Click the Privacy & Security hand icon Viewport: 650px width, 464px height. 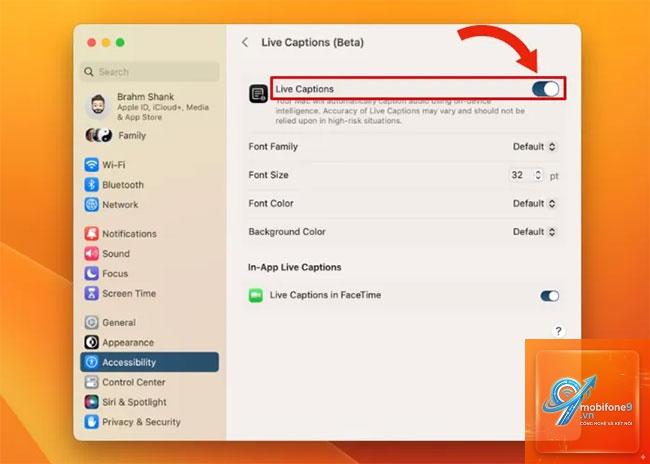click(91, 422)
